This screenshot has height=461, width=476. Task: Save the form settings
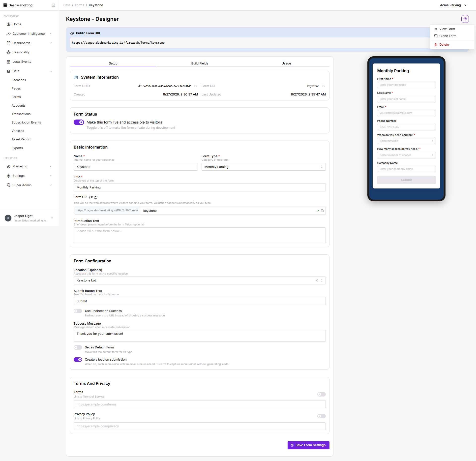(x=308, y=445)
